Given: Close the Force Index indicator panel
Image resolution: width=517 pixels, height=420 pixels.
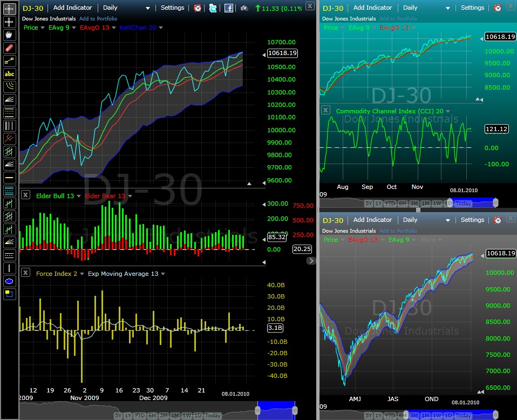Looking at the screenshot, I should [x=26, y=273].
